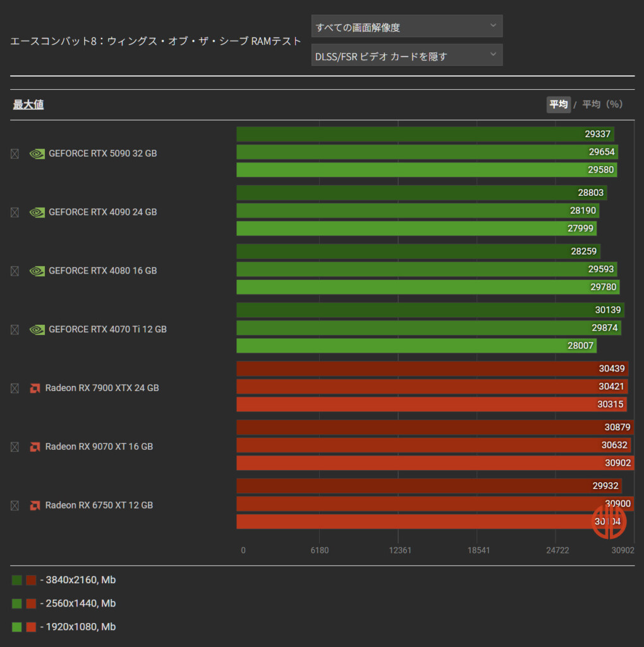Click the RX 7900 XTX bar showing 30439
Viewport: 644px width, 647px height.
(x=432, y=368)
